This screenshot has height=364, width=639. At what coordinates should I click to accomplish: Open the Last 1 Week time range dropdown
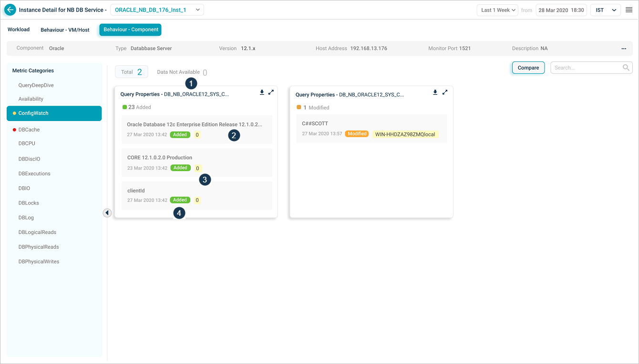pyautogui.click(x=497, y=10)
